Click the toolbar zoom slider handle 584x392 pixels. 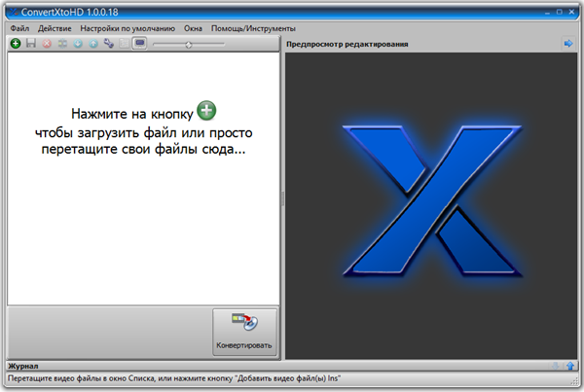tap(188, 45)
